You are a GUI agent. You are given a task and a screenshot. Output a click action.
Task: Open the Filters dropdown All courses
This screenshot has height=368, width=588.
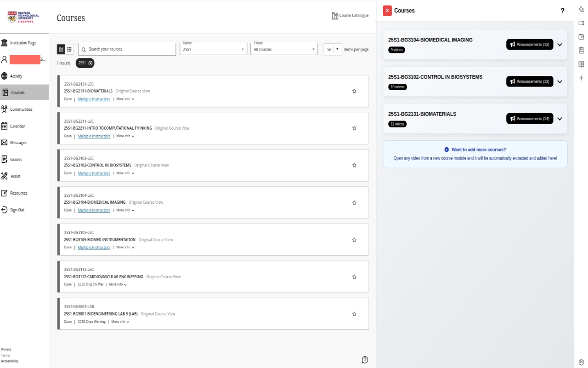point(284,49)
